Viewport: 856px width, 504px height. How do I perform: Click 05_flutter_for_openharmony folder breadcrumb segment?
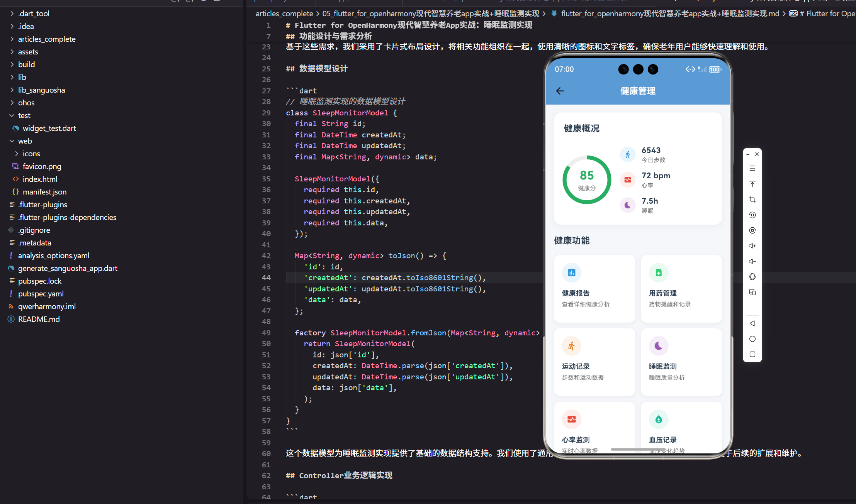click(431, 14)
